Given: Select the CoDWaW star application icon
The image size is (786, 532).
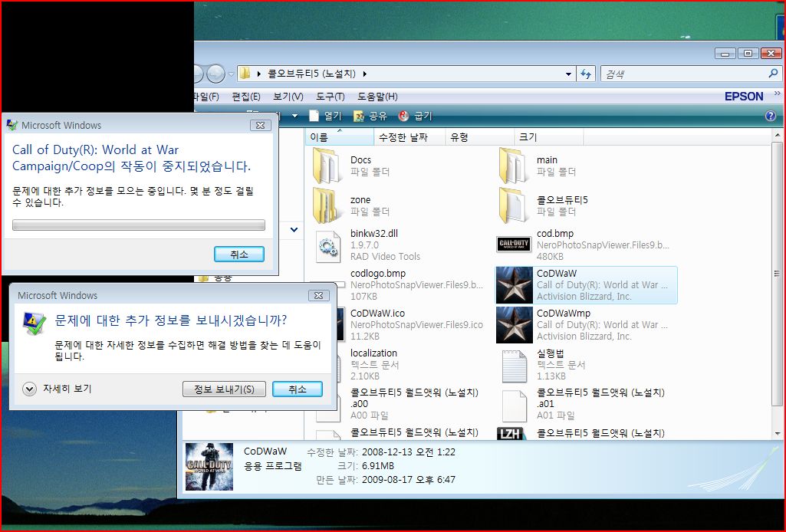Looking at the screenshot, I should pyautogui.click(x=514, y=285).
